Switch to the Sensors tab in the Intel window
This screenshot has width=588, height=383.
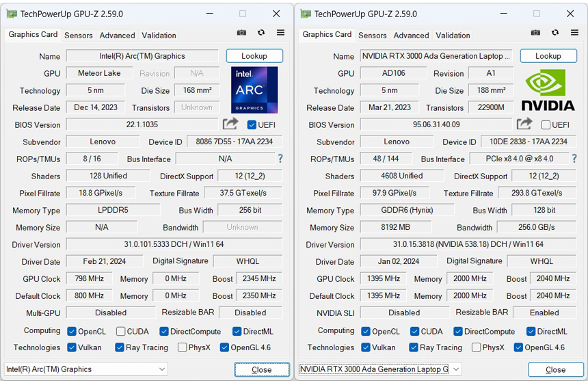[79, 36]
